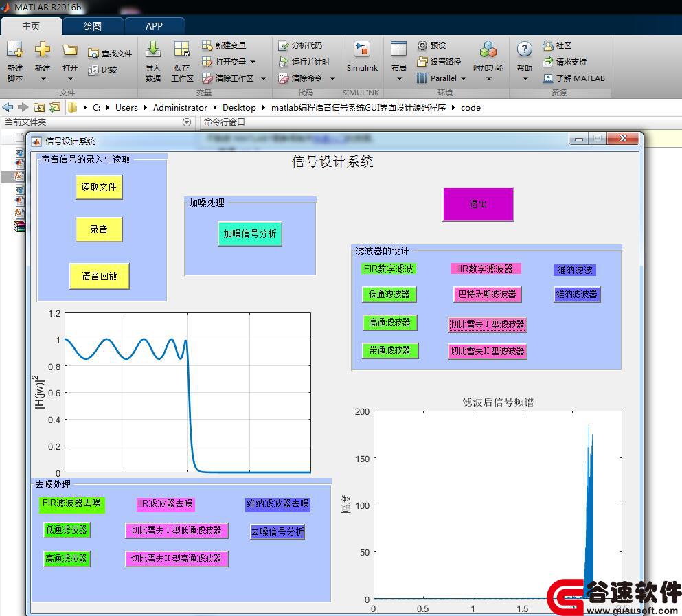Click the Wiener filter (维纳滤波器) button
This screenshot has height=616, width=682.
pos(577,295)
